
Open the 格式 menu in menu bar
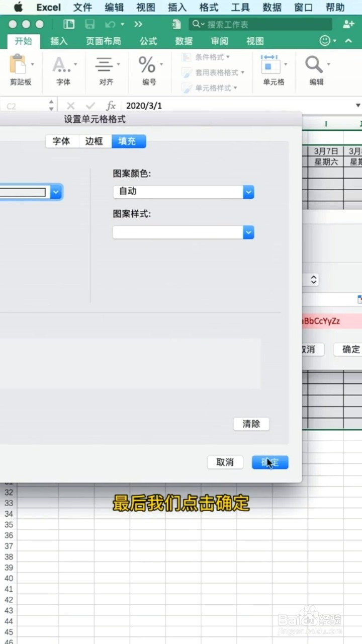[x=209, y=8]
